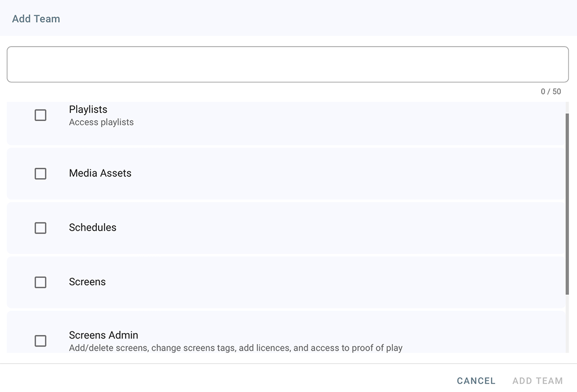Click the Playlists permission label
This screenshot has height=392, width=577.
tap(88, 110)
